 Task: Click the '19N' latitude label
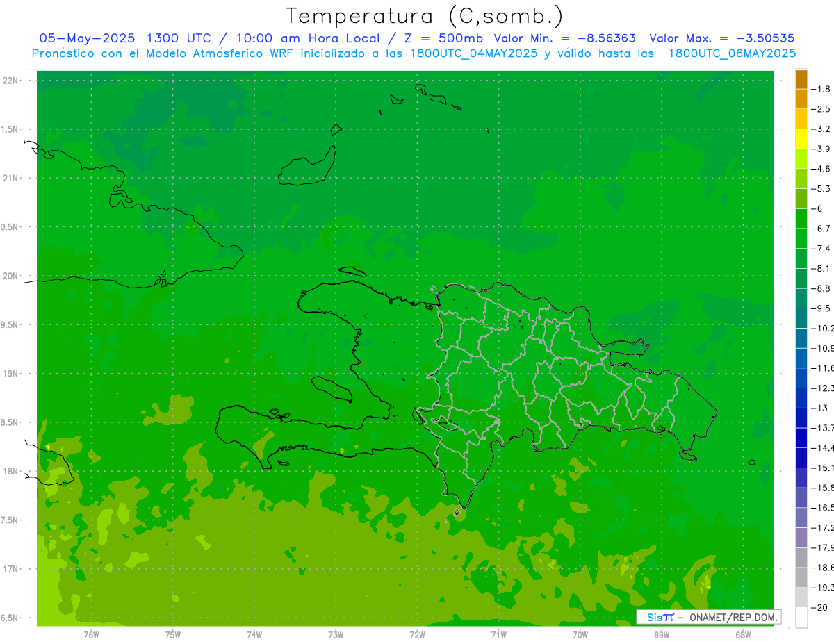11,374
